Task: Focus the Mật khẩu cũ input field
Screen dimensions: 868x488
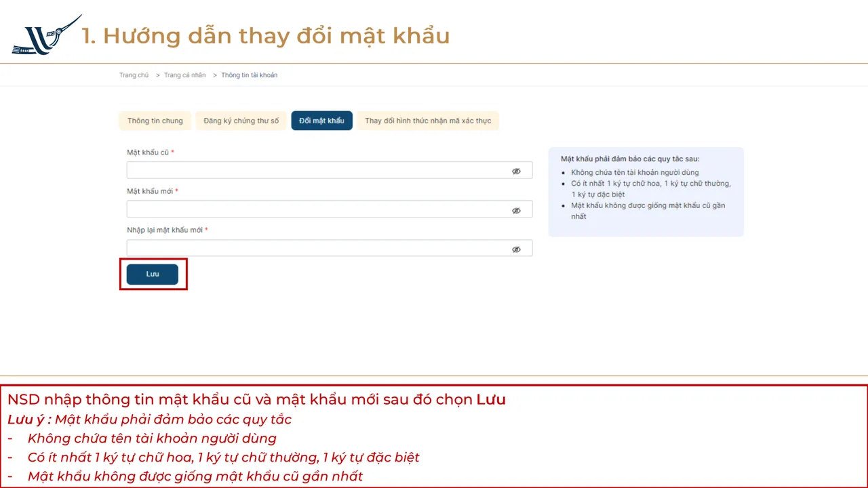Action: 330,170
